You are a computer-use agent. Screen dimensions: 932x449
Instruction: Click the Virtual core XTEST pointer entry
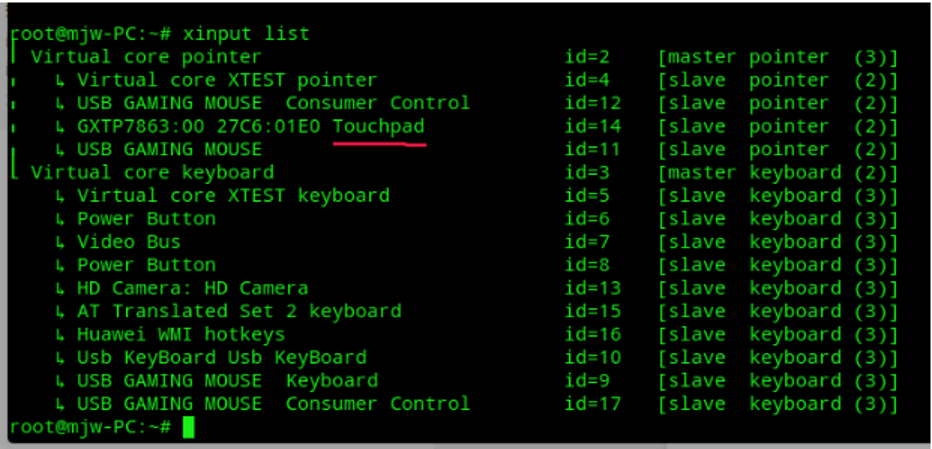tap(227, 80)
